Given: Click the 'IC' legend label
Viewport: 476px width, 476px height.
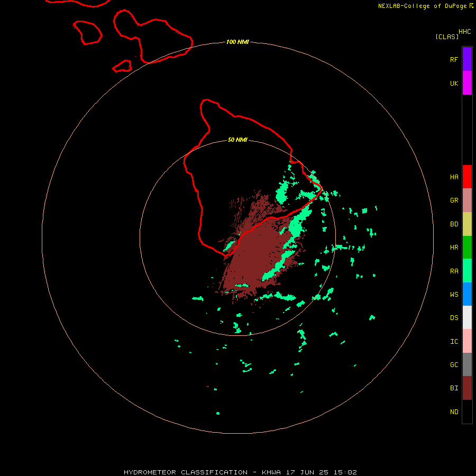Looking at the screenshot, I should pos(454,342).
